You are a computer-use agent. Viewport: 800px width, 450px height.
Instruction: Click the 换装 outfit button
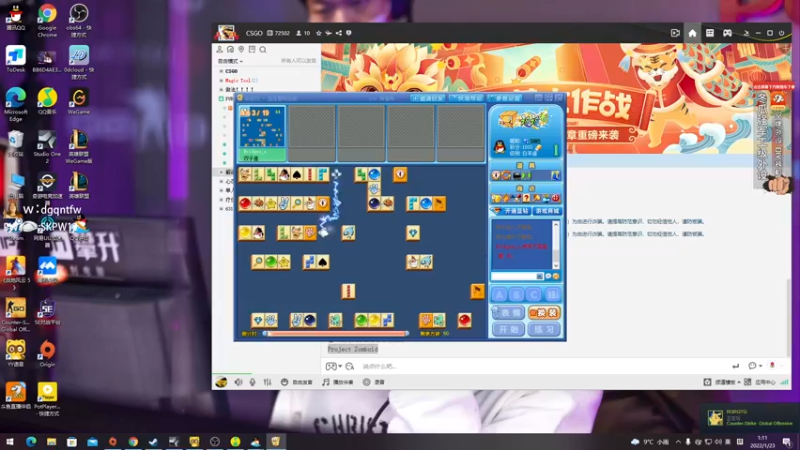tap(544, 313)
